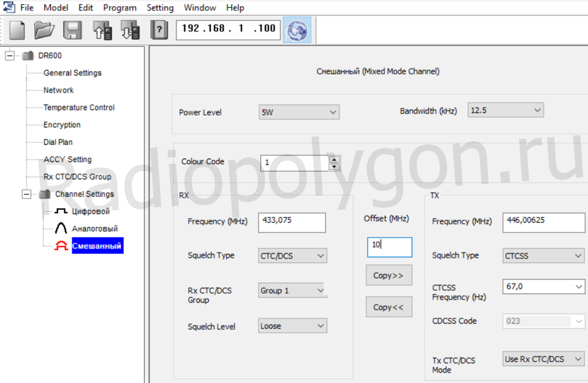Click the New file toolbar icon
Screen dimensions: 588x383
[17, 30]
